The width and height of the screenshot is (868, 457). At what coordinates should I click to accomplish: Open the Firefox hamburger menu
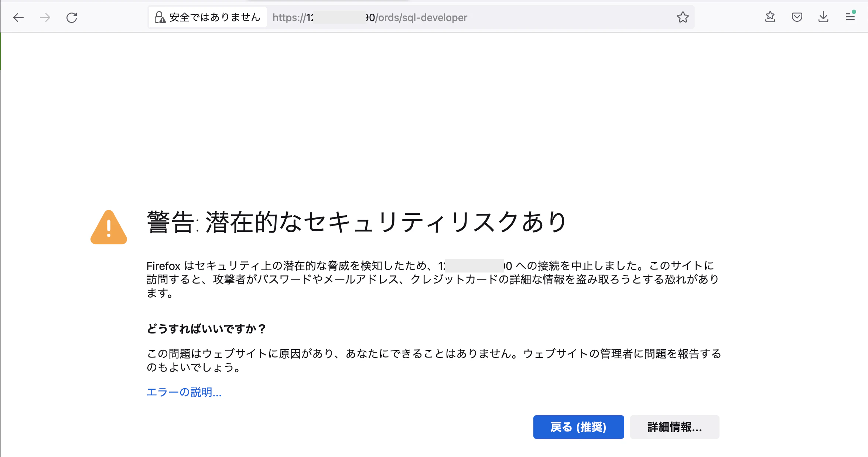click(x=850, y=17)
